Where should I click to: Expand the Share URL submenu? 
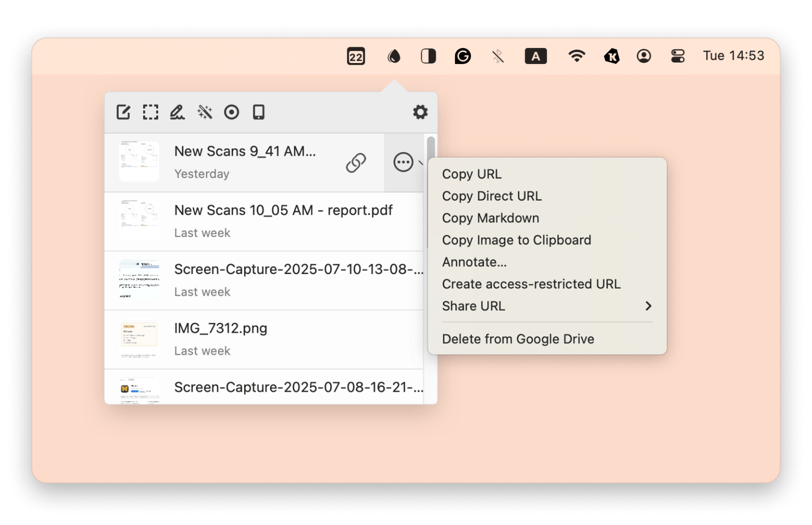(547, 306)
